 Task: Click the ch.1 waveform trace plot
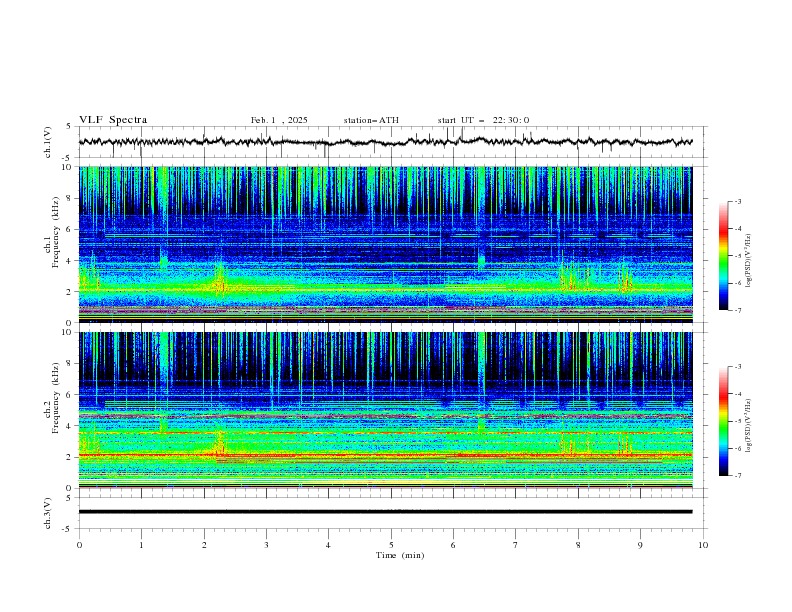[x=385, y=142]
